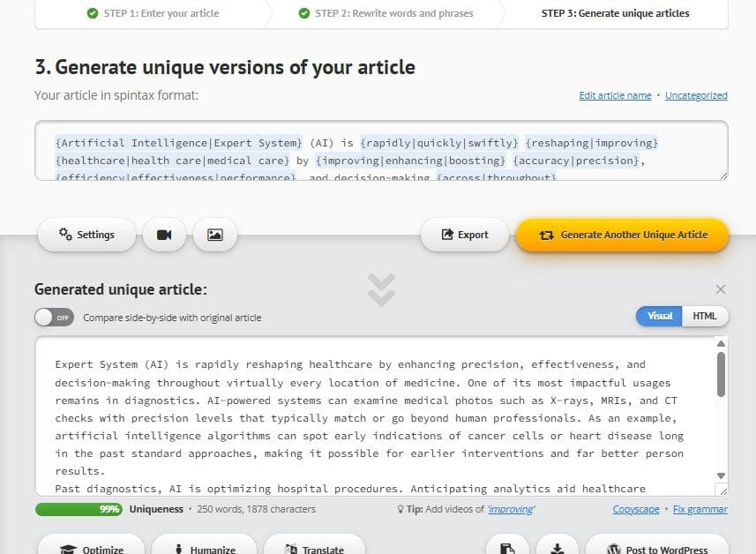Click scrollbar down arrow in generated article
This screenshot has width=756, height=554.
(x=721, y=475)
